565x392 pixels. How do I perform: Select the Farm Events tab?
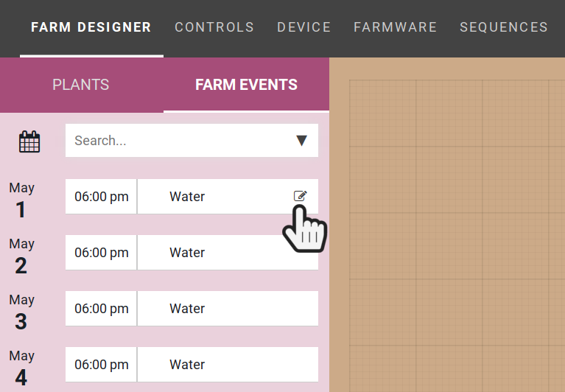click(x=246, y=85)
